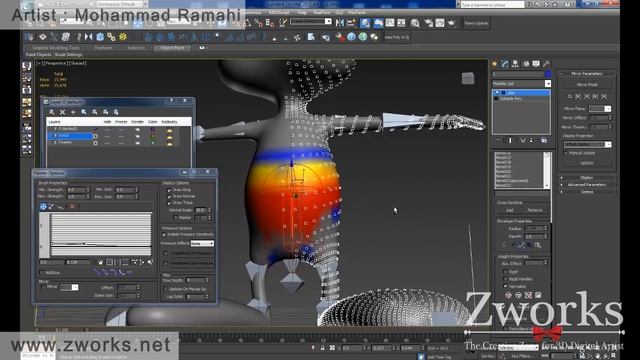This screenshot has width=640, height=360.
Task: Open the Brush Settings panel in ribbon
Action: tap(69, 54)
